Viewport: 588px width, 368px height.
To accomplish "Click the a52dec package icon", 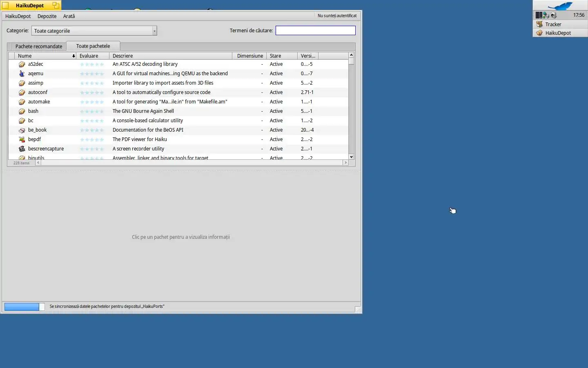I will pyautogui.click(x=22, y=64).
